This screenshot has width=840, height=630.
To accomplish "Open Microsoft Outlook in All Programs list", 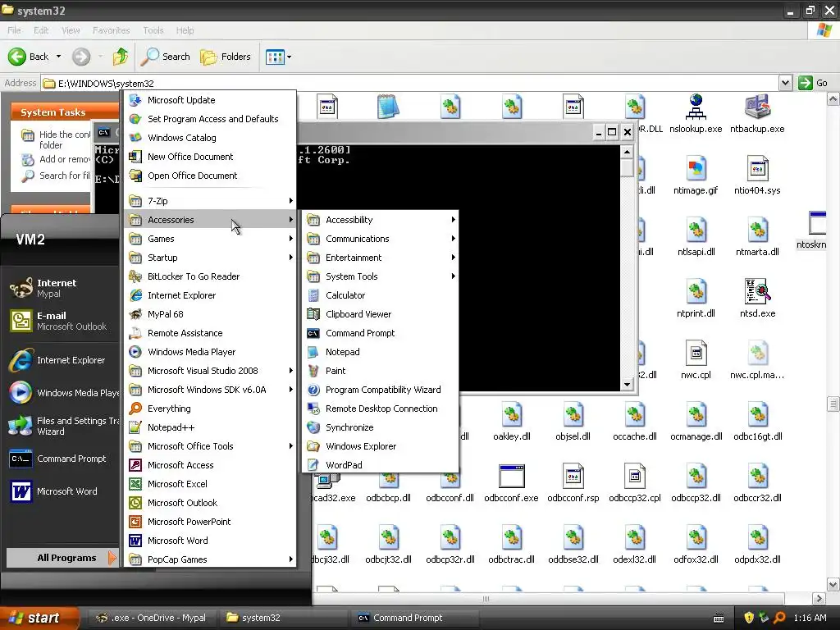I will pos(210,503).
